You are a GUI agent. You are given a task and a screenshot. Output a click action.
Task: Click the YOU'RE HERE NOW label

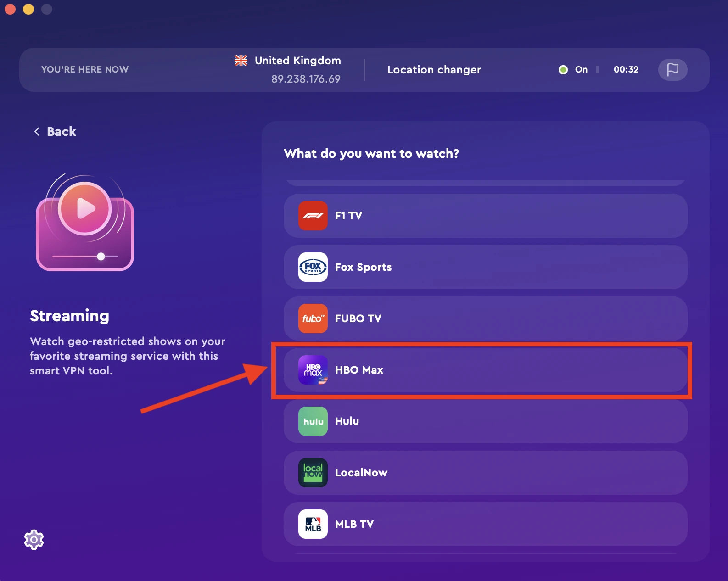click(85, 69)
